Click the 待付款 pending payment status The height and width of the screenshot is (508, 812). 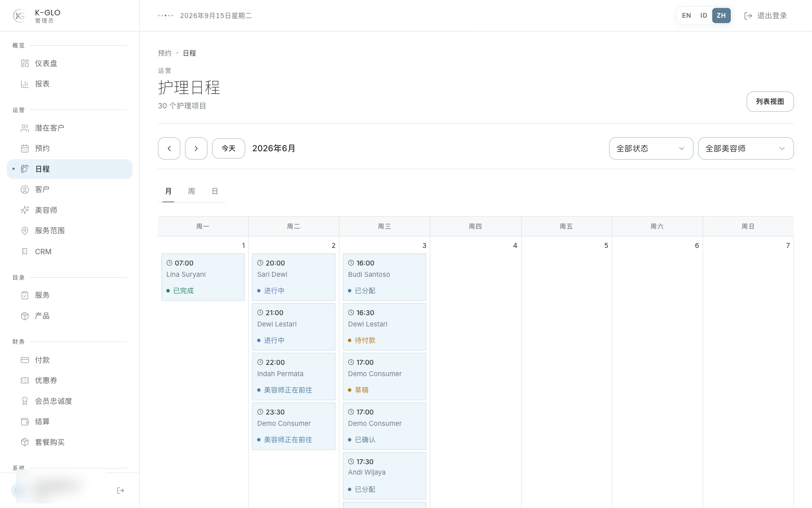click(x=365, y=340)
